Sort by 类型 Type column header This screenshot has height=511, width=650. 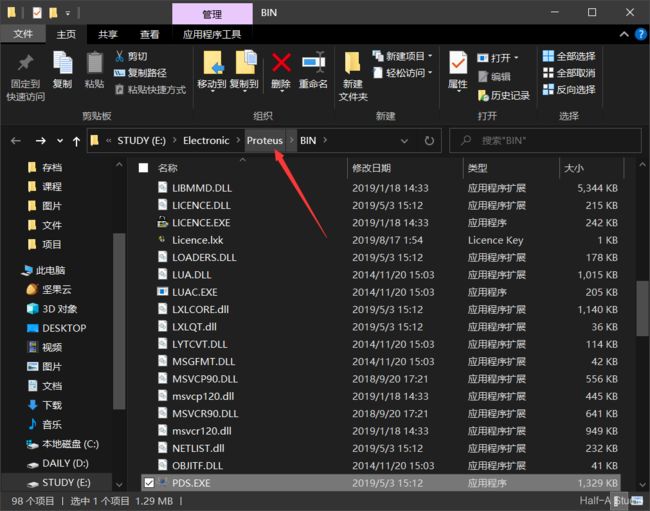tap(478, 168)
